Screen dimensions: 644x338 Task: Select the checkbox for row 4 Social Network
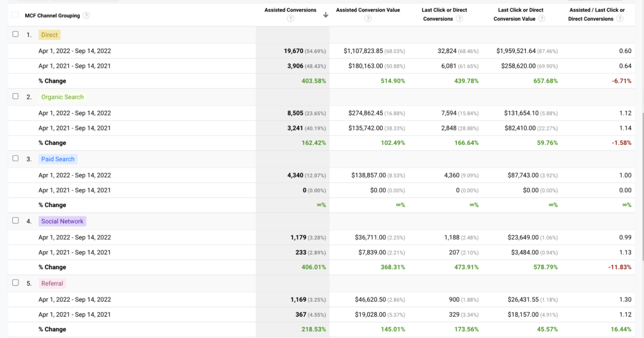click(16, 220)
